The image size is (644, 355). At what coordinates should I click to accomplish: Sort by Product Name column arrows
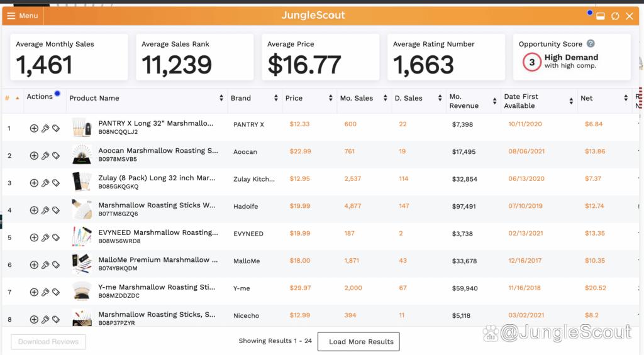pos(221,99)
